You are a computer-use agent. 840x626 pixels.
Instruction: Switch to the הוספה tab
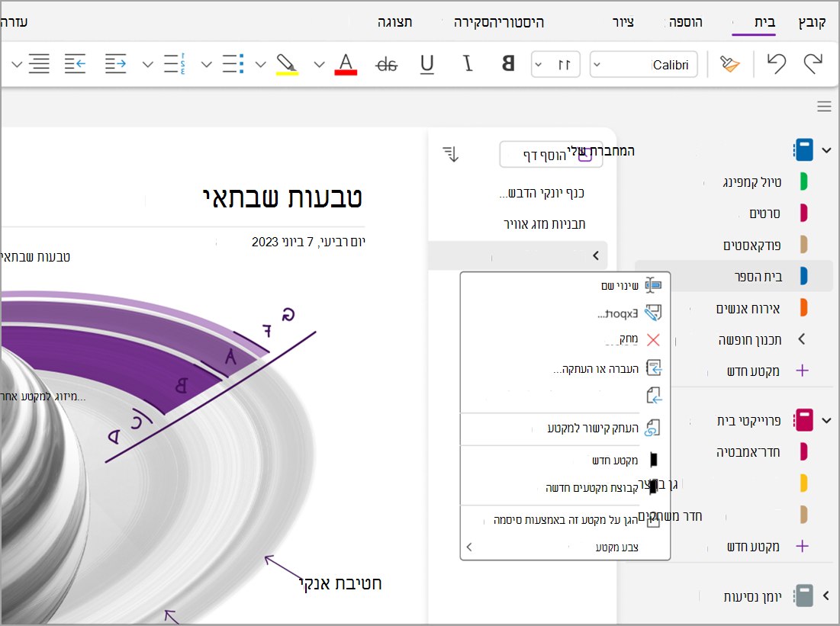[x=686, y=22]
